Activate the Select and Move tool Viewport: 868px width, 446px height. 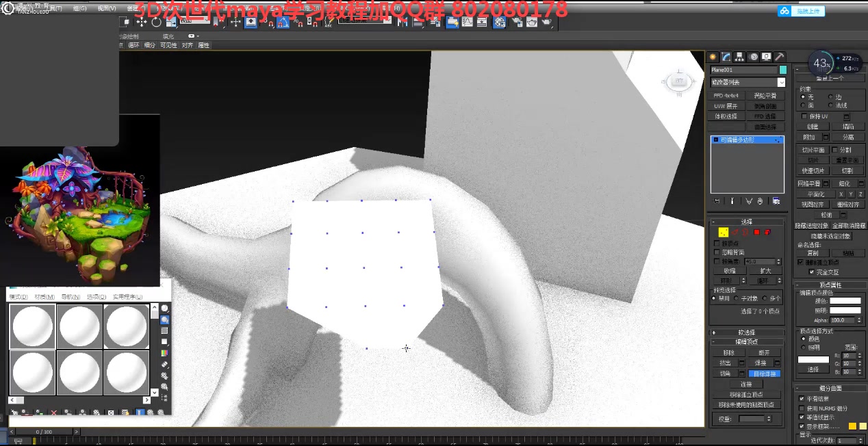pyautogui.click(x=142, y=23)
